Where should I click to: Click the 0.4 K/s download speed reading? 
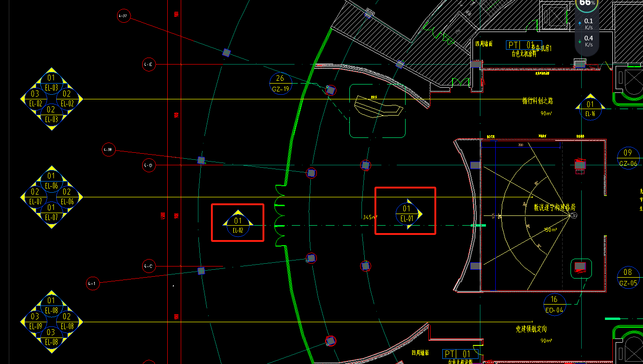point(589,41)
